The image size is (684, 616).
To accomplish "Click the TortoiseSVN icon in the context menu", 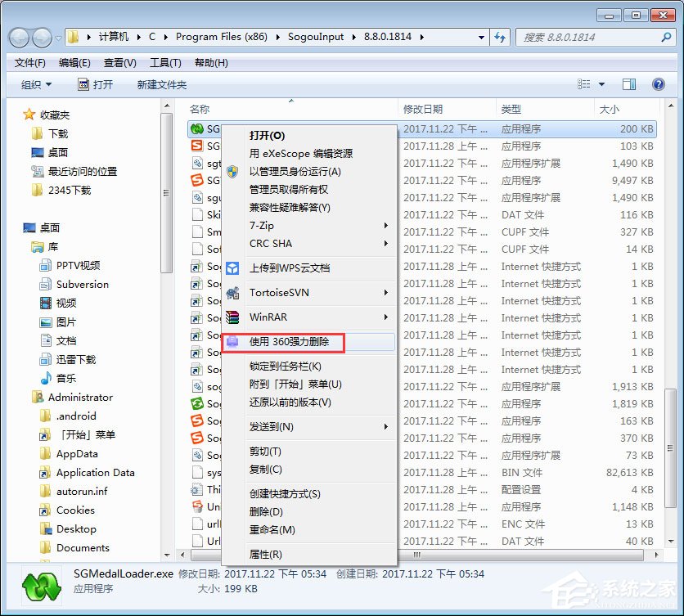I will pos(232,293).
